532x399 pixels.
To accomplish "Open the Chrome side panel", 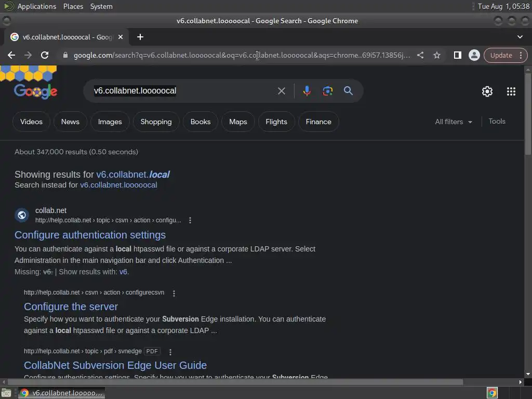I will [457, 55].
